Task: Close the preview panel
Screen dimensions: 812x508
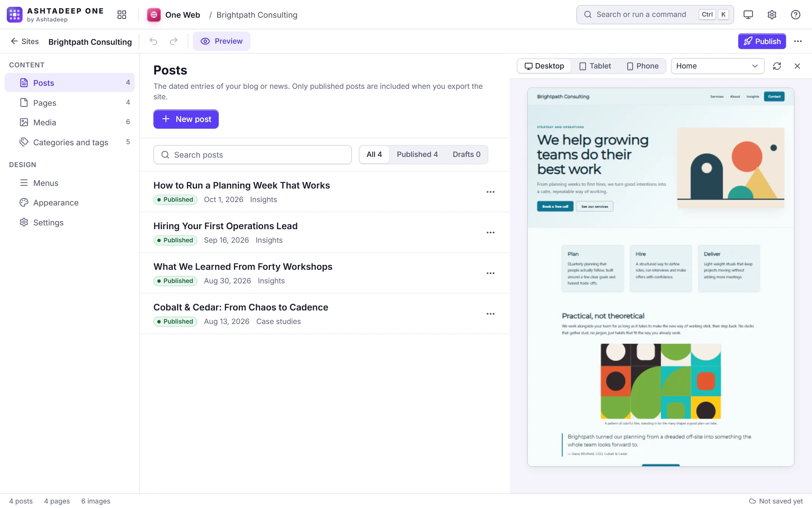Action: [x=797, y=66]
